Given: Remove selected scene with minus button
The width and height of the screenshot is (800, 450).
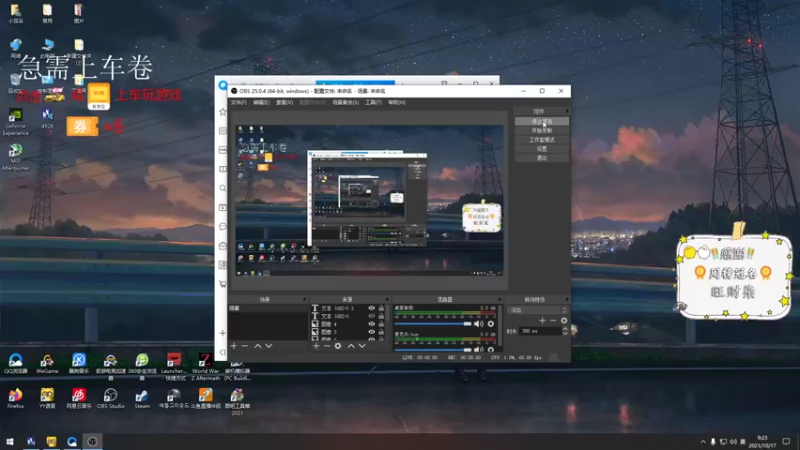Looking at the screenshot, I should click(x=244, y=346).
